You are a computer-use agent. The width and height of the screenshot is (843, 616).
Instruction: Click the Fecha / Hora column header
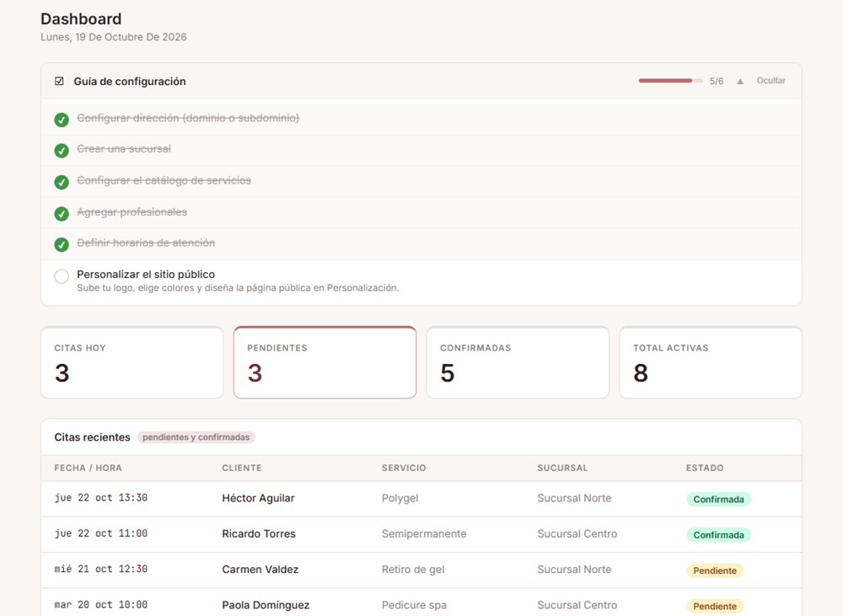89,468
